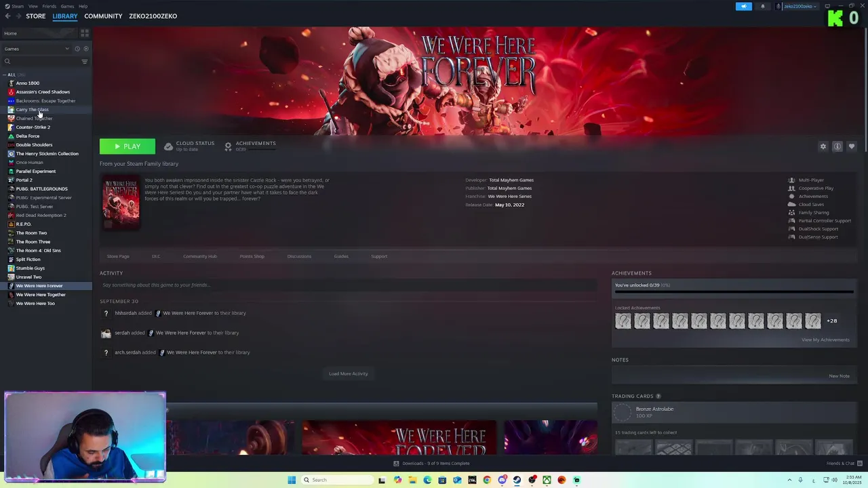Open the Games category dropdown
This screenshot has height=488, width=868.
[37, 49]
